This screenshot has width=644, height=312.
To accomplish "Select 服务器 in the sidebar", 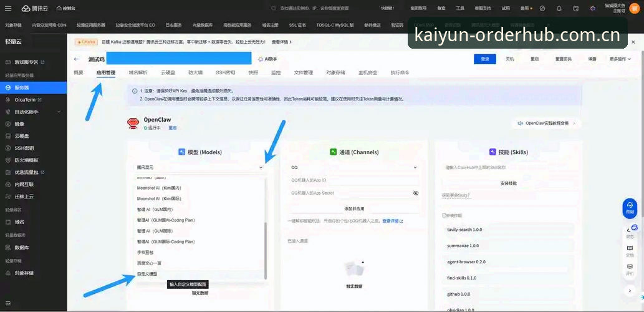I will (33, 87).
